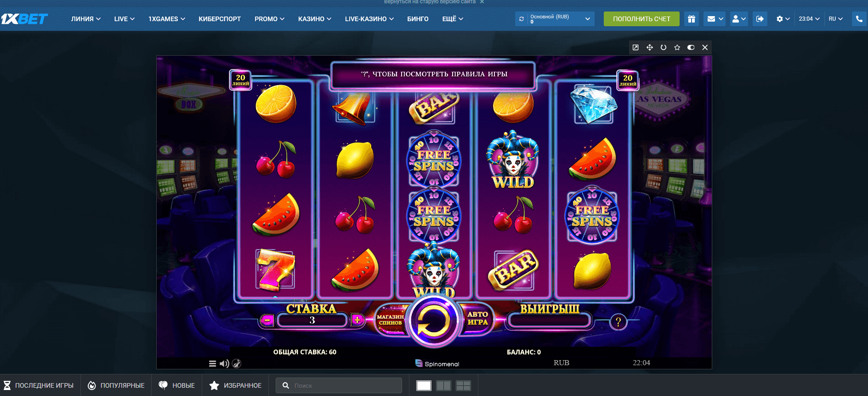The image size is (868, 396).
Task: Expand the settings gear dropdown
Action: tap(783, 19)
